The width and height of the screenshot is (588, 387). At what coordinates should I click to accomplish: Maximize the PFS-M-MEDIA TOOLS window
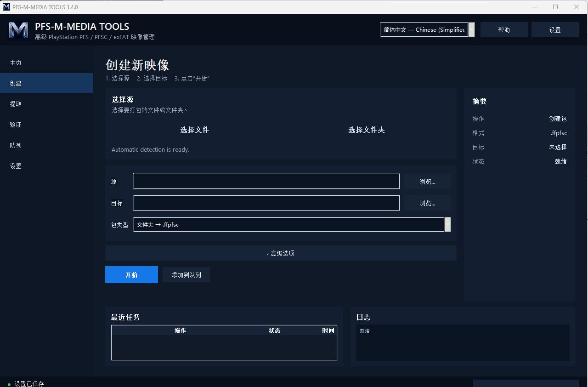click(x=555, y=7)
